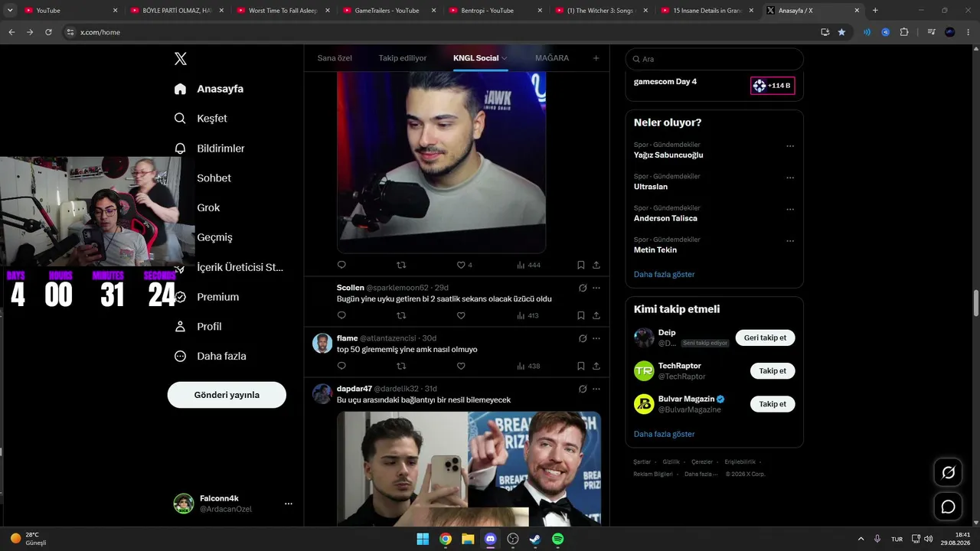
Task: Click Daha fazla göster under Neler oluyor
Action: [665, 274]
